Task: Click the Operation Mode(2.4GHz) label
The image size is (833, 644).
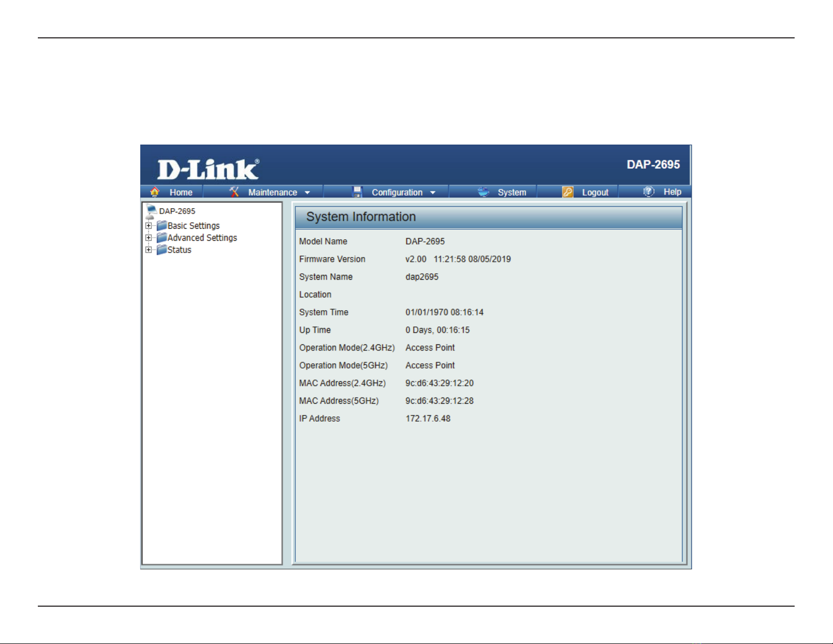Action: pyautogui.click(x=347, y=347)
